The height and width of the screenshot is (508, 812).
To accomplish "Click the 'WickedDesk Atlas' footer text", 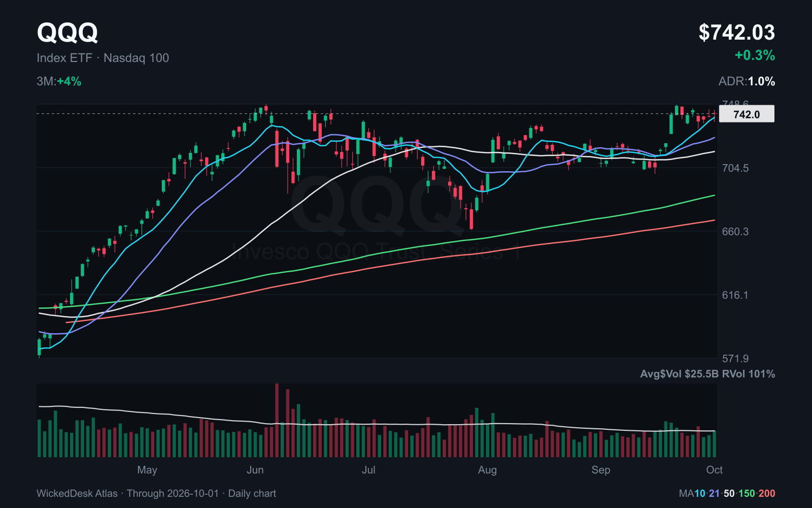I will pos(77,493).
